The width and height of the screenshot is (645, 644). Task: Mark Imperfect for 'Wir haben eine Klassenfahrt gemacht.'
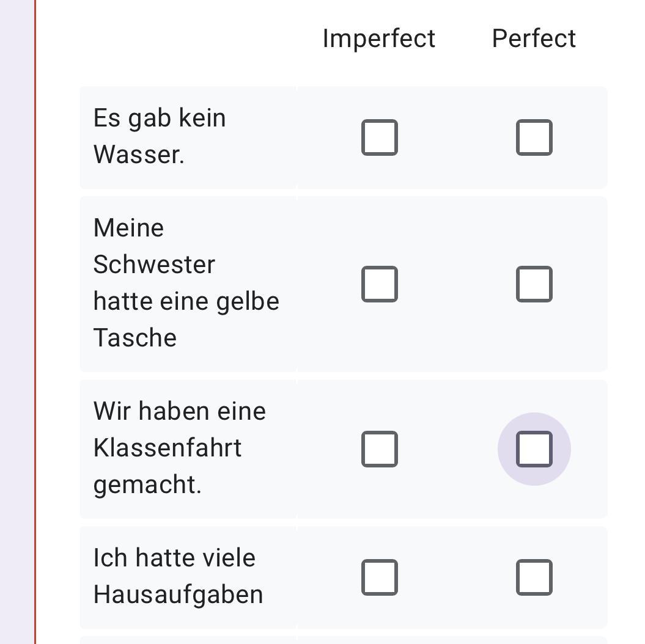coord(380,449)
